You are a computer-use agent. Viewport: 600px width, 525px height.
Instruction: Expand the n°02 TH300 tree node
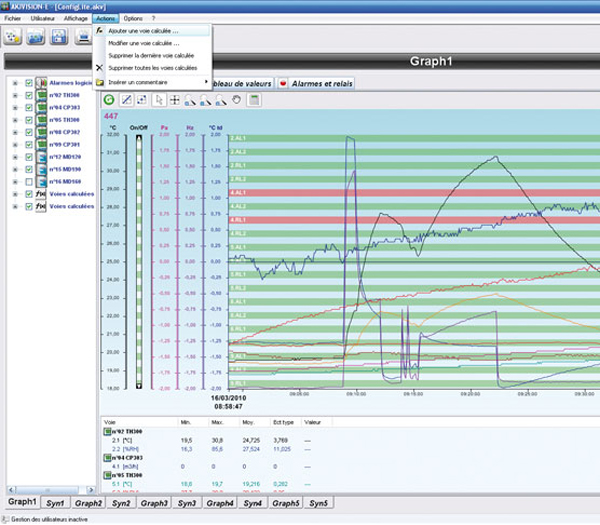[15, 95]
